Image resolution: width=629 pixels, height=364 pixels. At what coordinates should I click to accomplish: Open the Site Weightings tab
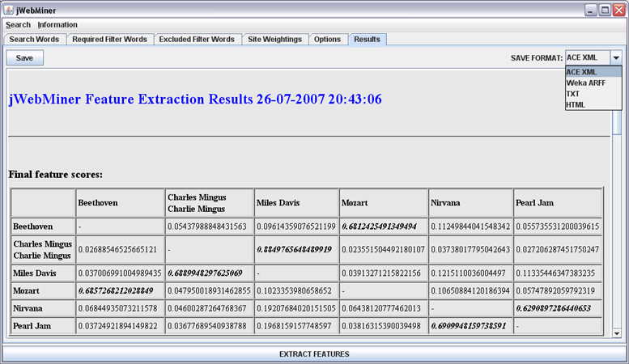pos(274,40)
